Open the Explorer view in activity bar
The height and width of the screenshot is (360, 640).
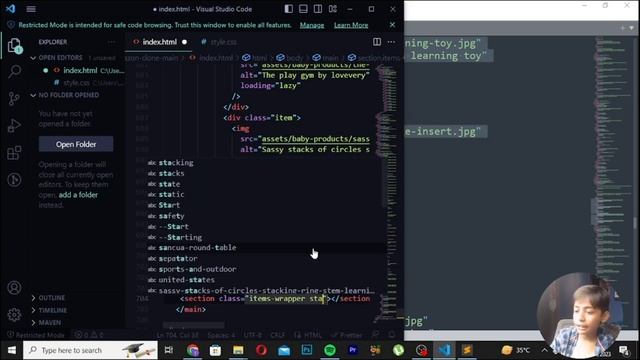14,45
